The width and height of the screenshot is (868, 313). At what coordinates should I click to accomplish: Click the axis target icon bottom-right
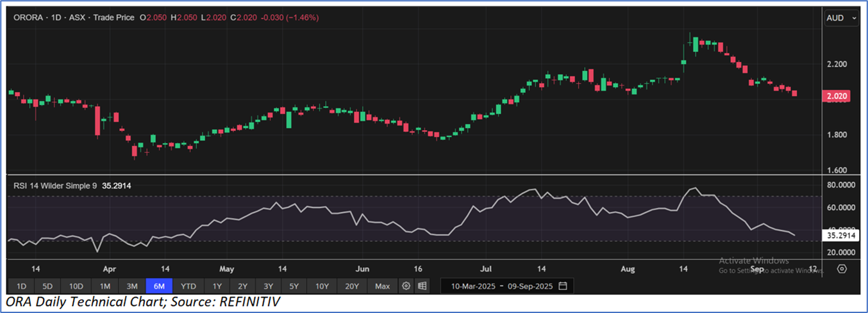point(842,269)
